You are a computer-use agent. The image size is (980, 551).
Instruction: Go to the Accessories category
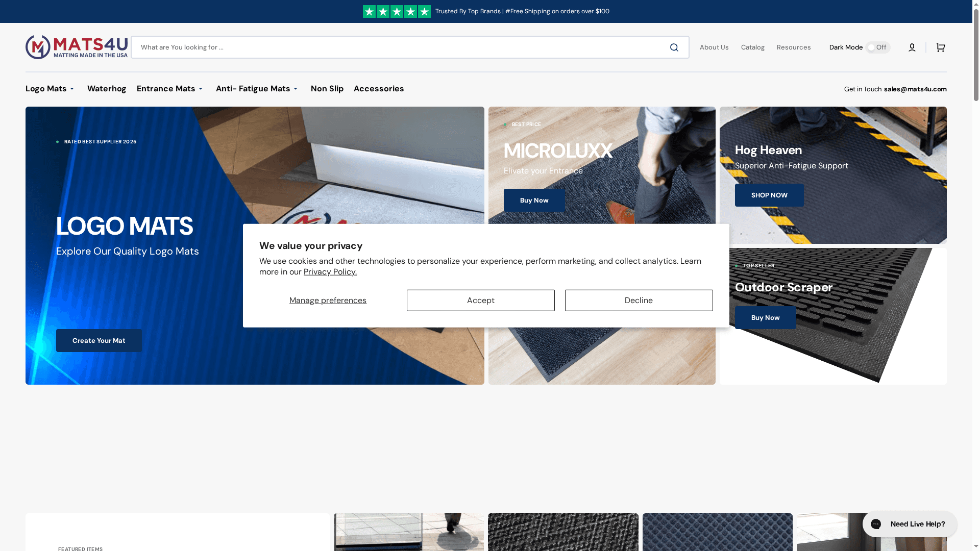379,89
